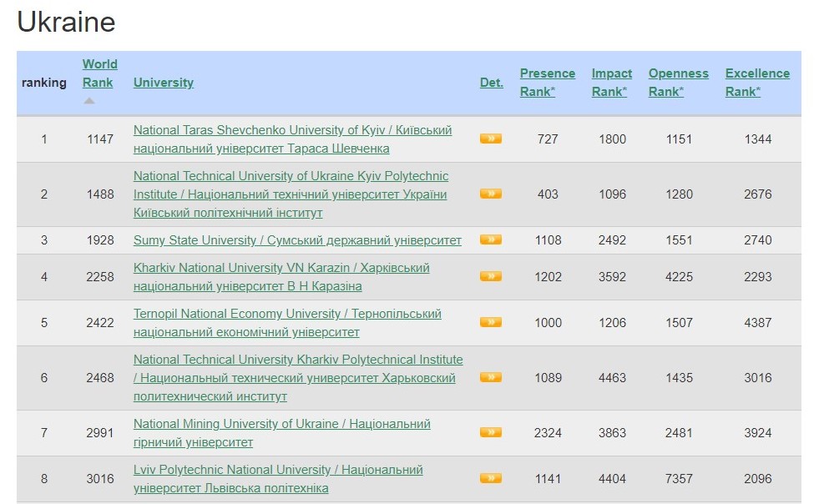This screenshot has width=819, height=504.
Task: Open Kharkiv National University VN Karazin link
Action: 281,277
